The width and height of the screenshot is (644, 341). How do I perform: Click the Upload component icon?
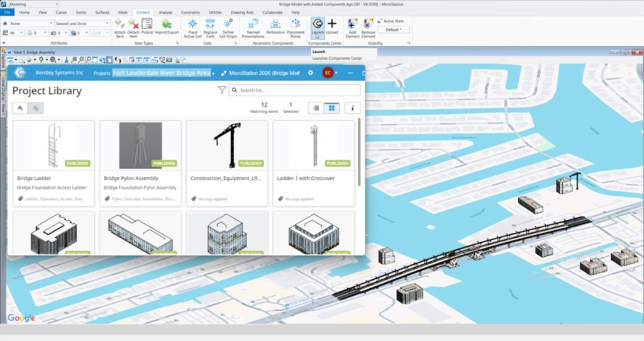click(x=332, y=24)
